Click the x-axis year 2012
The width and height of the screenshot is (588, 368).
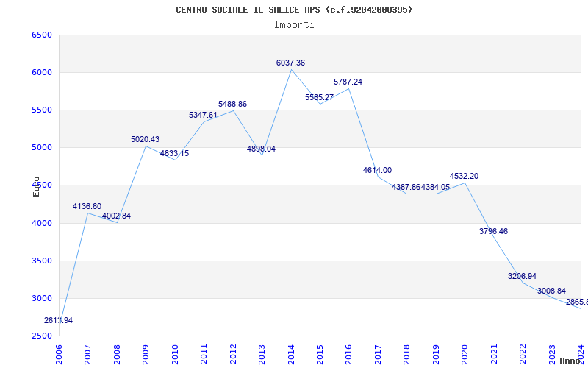233,355
